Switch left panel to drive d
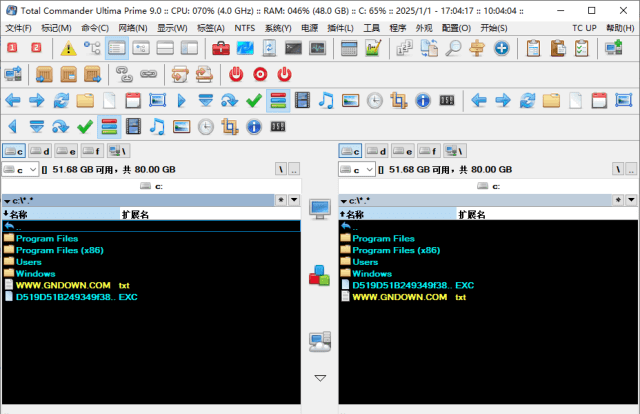 coord(40,151)
